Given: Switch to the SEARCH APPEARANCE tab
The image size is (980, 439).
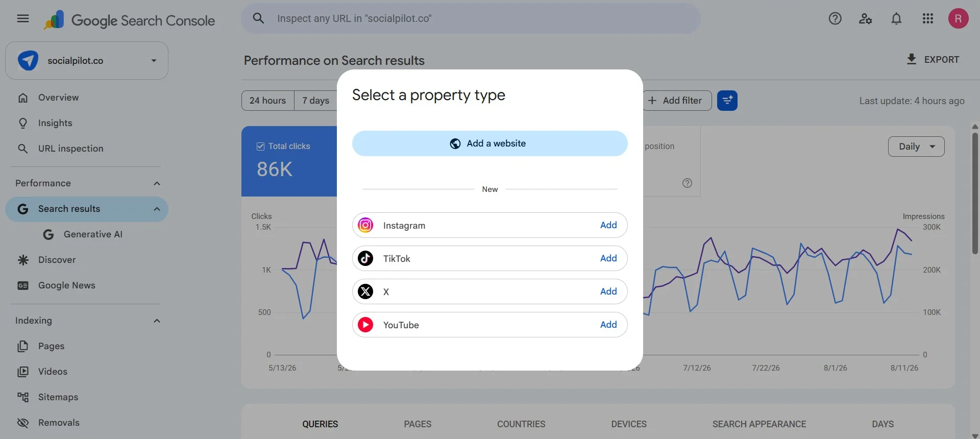Looking at the screenshot, I should pyautogui.click(x=759, y=424).
